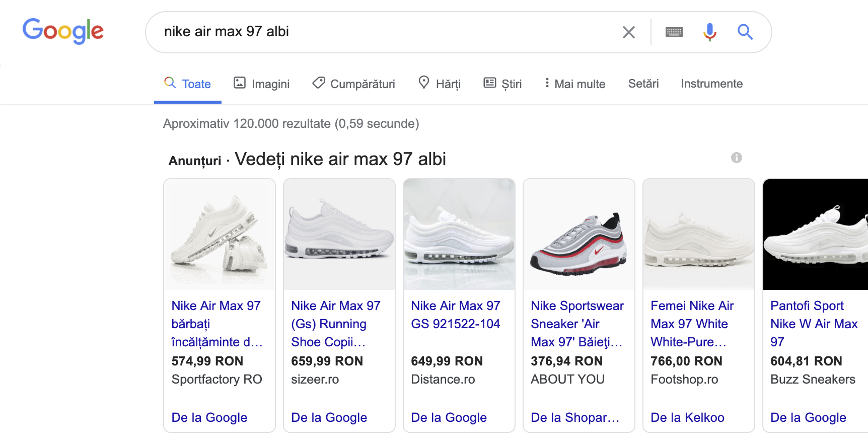
Task: Open Nike Air Max 97 bărbați listing
Action: [x=216, y=324]
